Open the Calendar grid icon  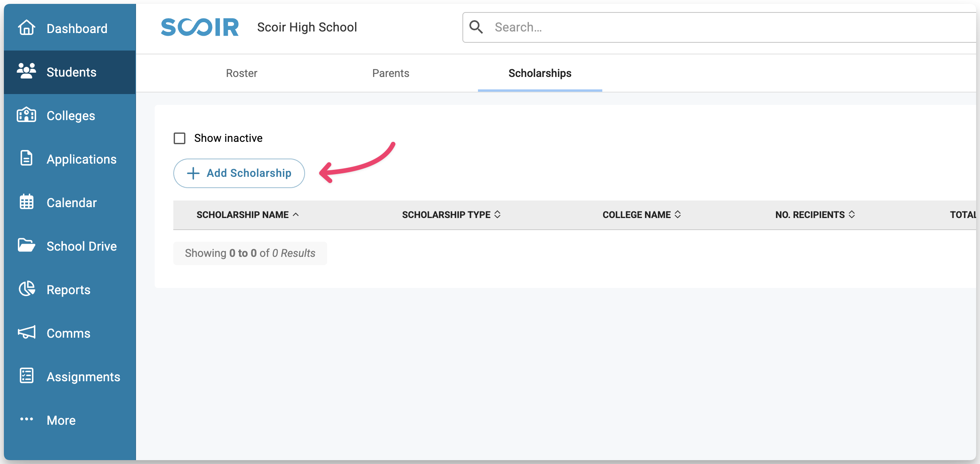pyautogui.click(x=26, y=202)
